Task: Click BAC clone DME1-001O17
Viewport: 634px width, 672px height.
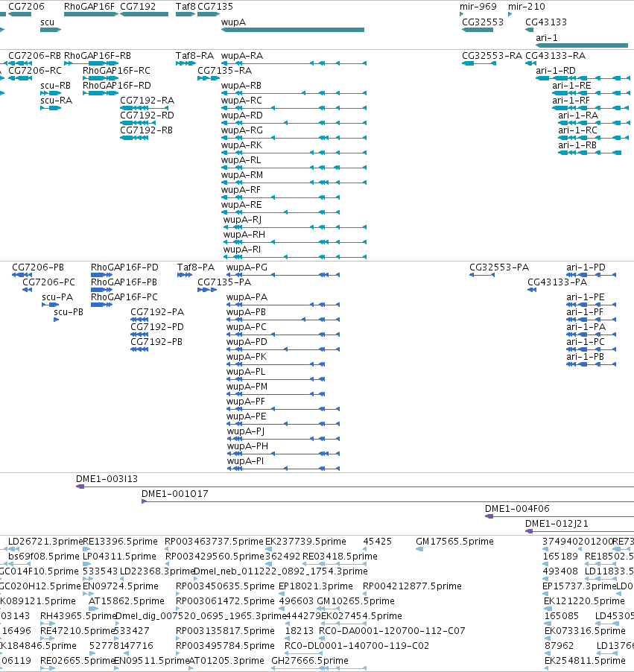Action: point(387,501)
